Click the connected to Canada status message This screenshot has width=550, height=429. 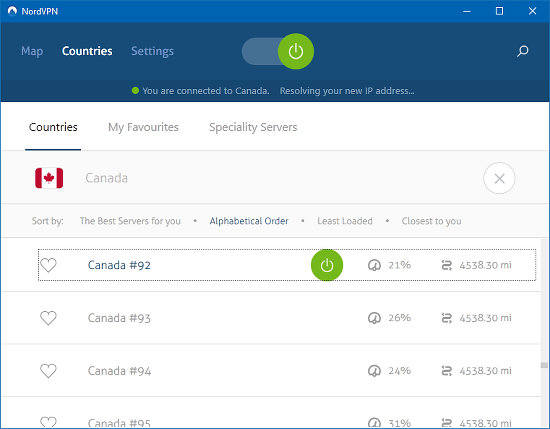coord(206,91)
